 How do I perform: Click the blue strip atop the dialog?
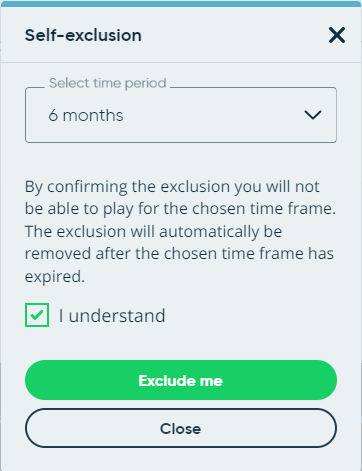(181, 4)
